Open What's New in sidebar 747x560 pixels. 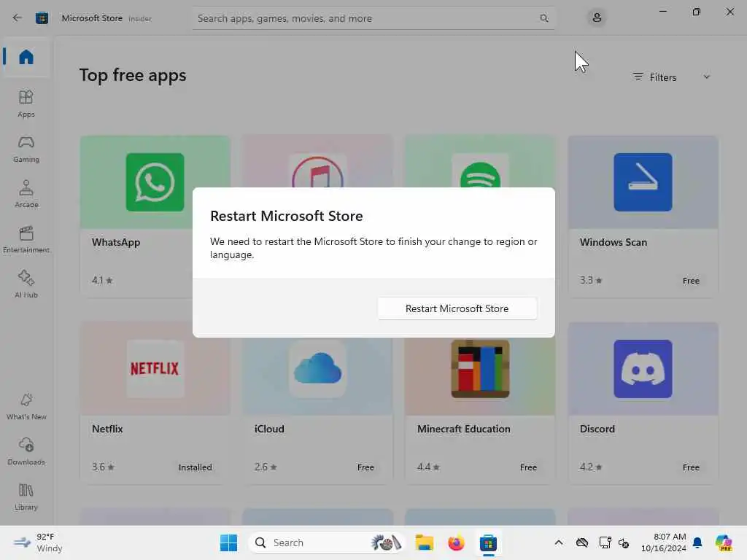pyautogui.click(x=26, y=407)
